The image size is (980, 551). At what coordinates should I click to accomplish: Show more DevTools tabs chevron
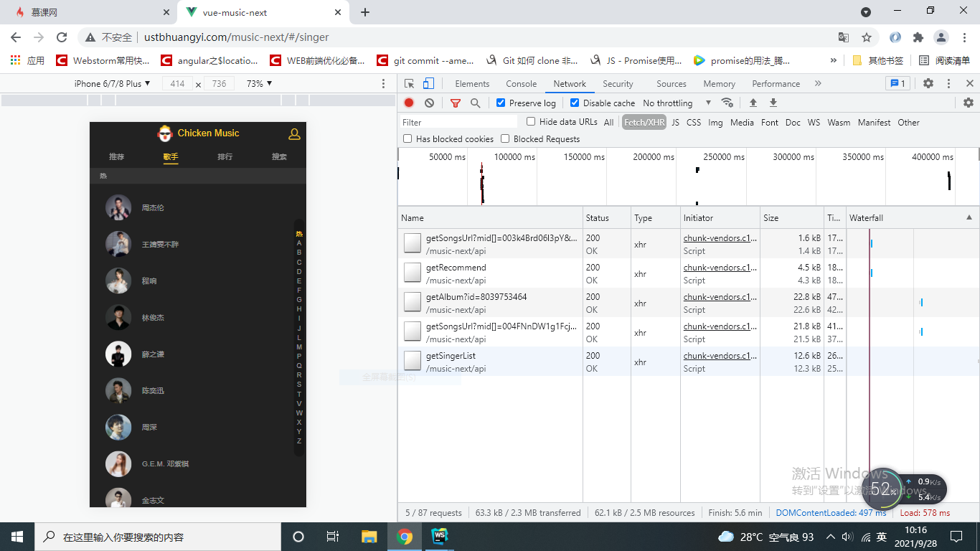click(x=818, y=83)
